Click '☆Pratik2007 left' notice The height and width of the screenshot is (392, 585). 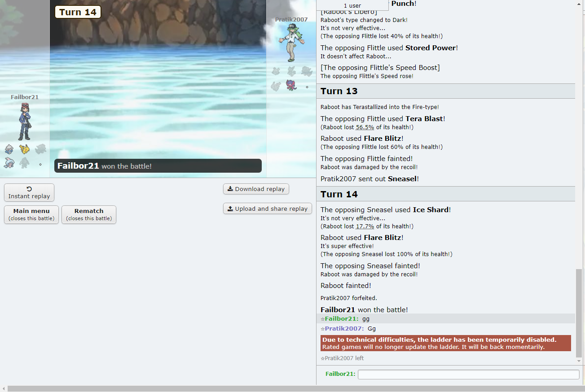pos(342,358)
